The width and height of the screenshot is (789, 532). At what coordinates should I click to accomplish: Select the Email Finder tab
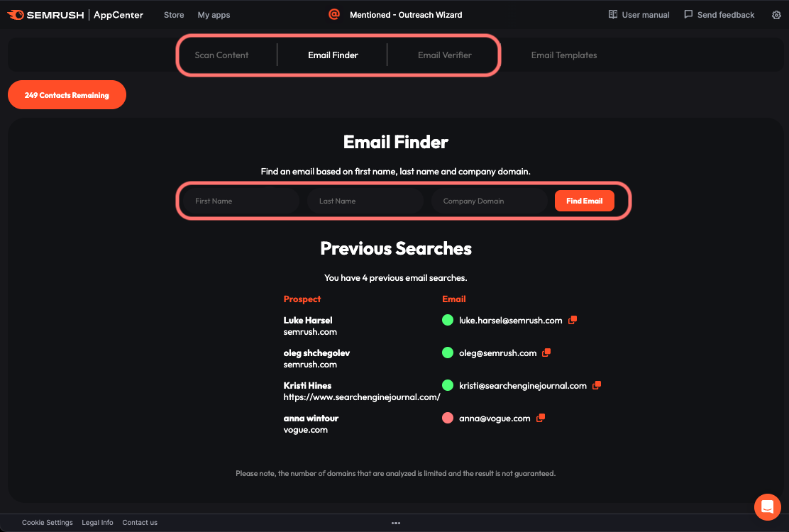[x=333, y=55]
